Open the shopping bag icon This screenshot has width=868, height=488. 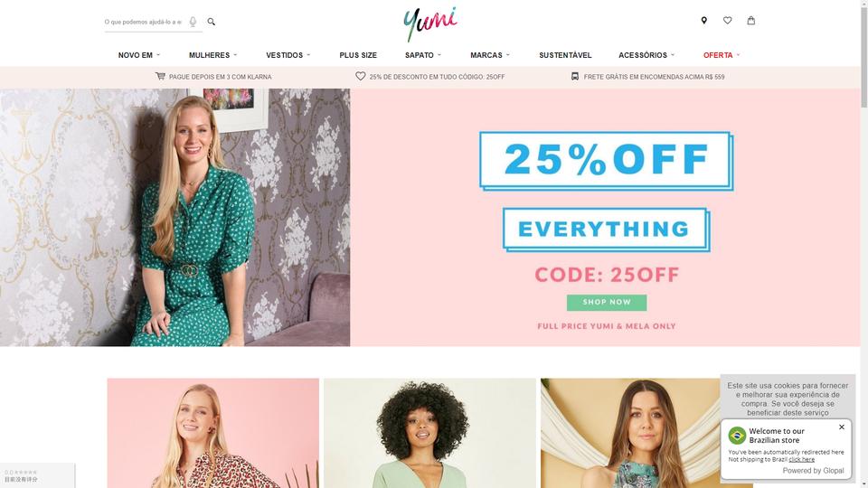(x=750, y=21)
